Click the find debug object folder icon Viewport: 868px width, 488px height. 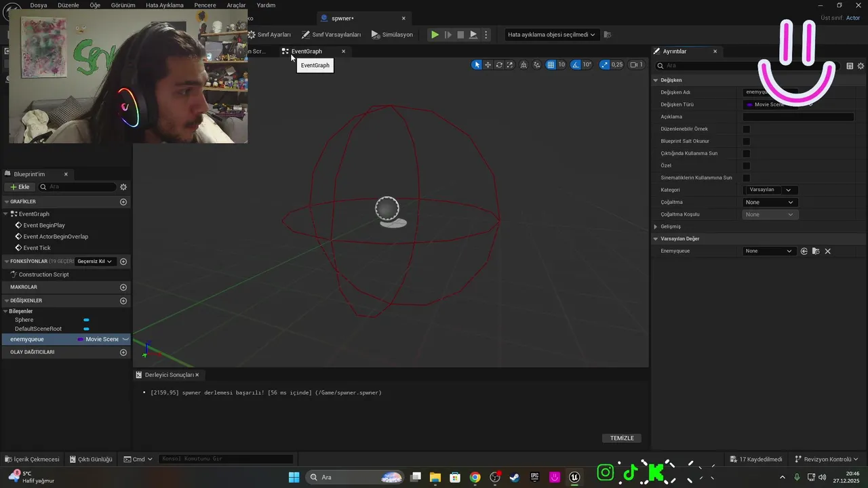coord(608,35)
